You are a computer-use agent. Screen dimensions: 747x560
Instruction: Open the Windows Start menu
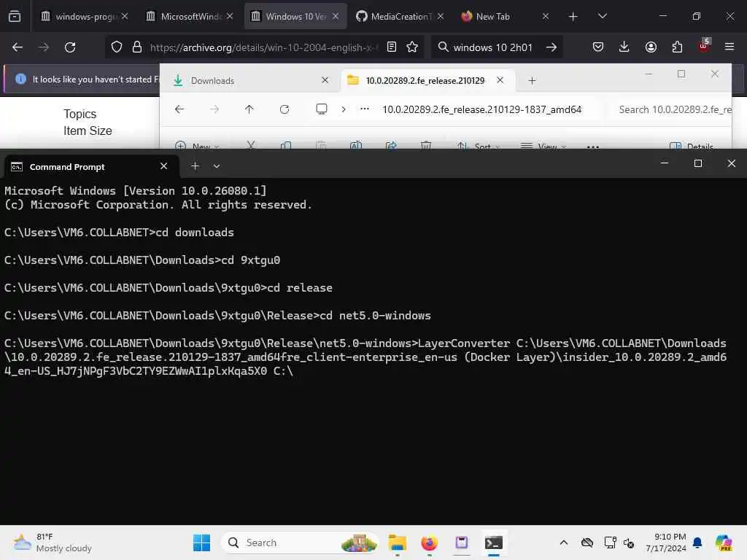coord(201,542)
